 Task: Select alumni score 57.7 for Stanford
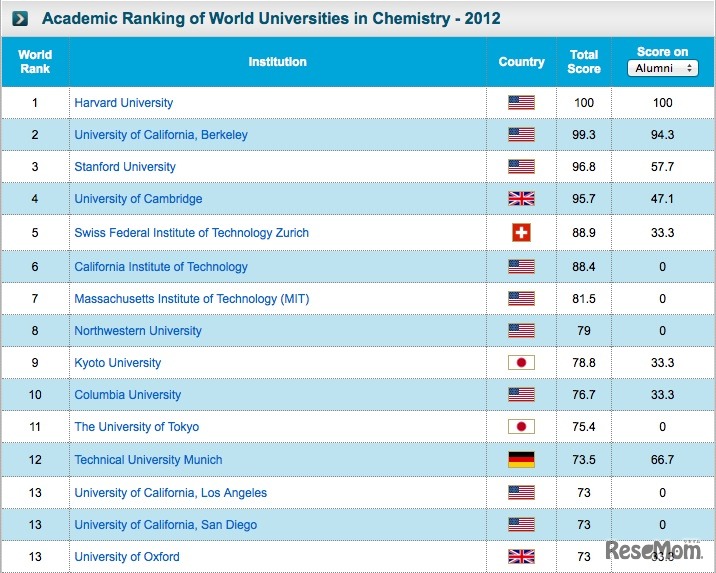click(x=663, y=167)
